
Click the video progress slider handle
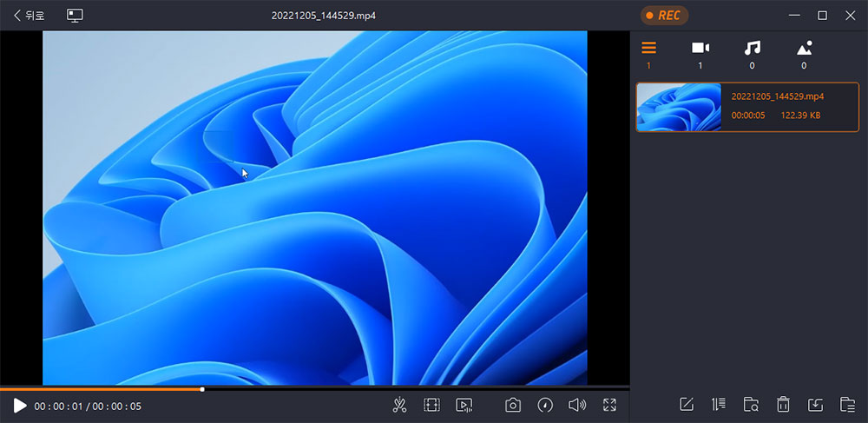(x=202, y=389)
